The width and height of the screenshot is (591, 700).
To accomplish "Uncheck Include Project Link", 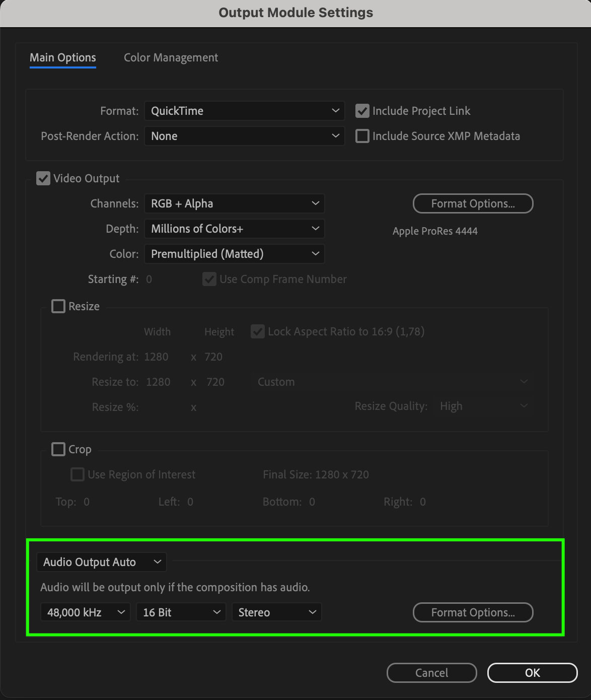I will pos(362,111).
